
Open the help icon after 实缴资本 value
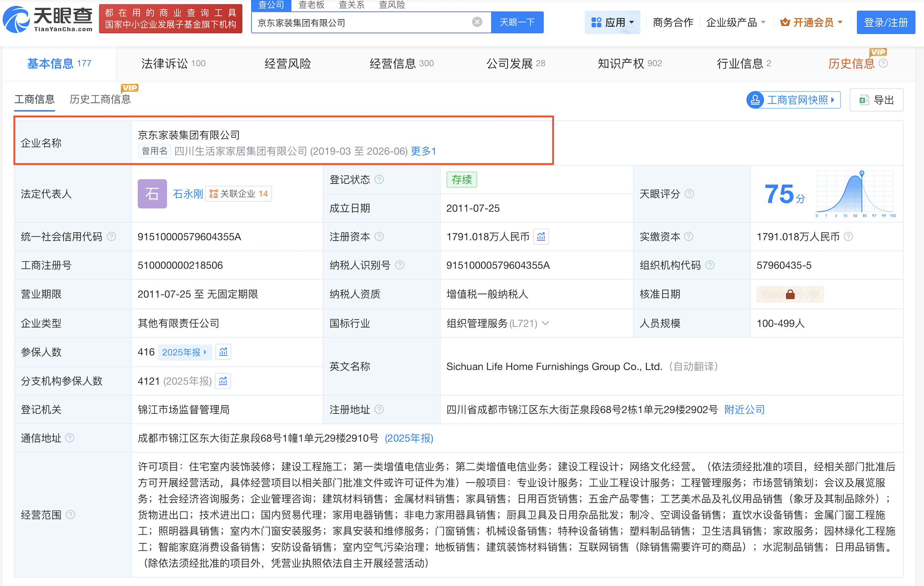point(848,237)
